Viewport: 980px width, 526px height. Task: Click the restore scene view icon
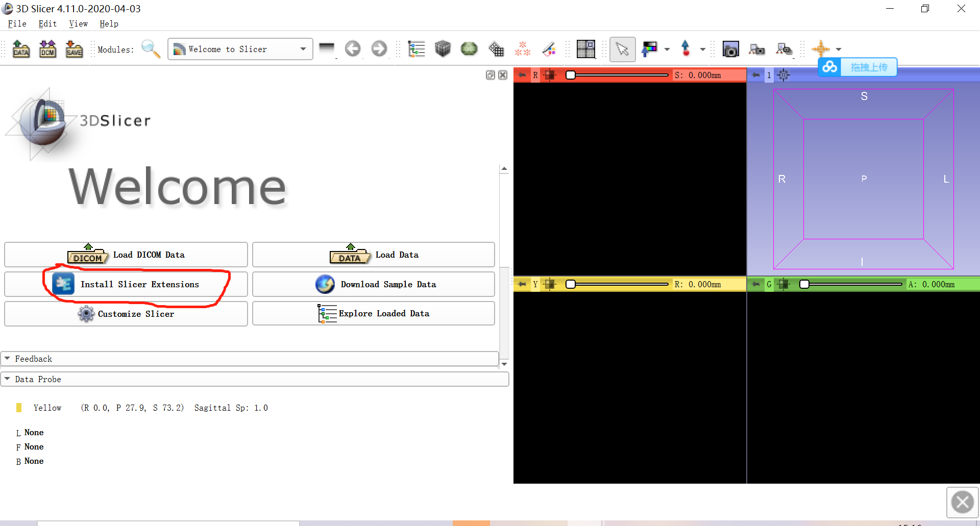click(x=783, y=49)
